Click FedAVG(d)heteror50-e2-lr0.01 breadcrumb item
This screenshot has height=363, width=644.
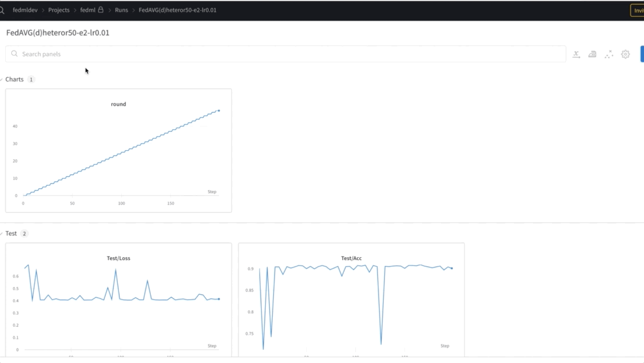click(x=177, y=10)
